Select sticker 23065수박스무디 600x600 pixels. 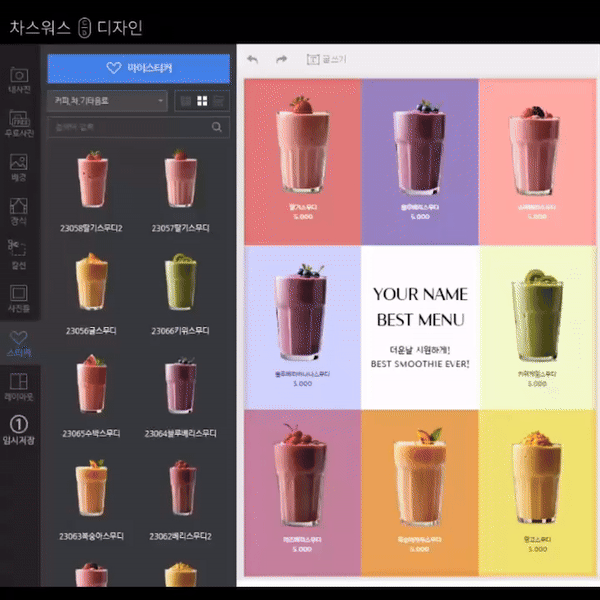(x=91, y=396)
